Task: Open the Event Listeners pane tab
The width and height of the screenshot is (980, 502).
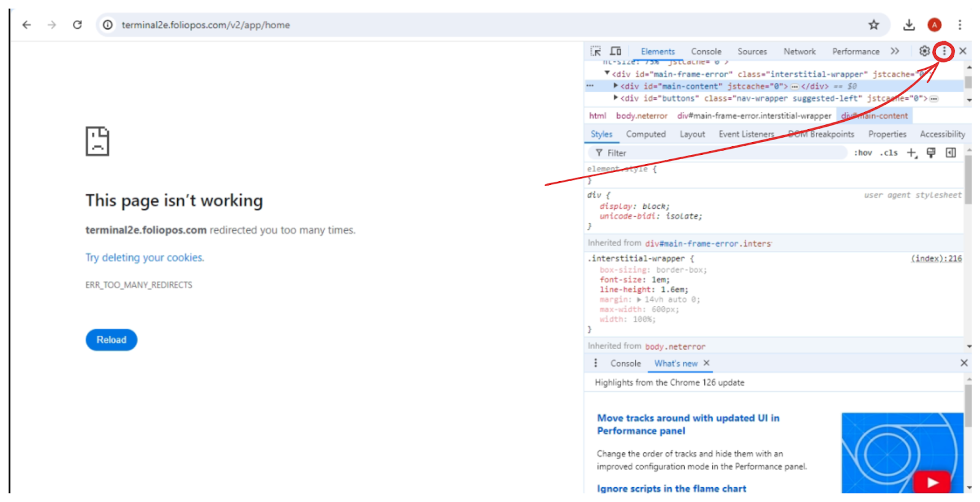Action: click(x=746, y=134)
